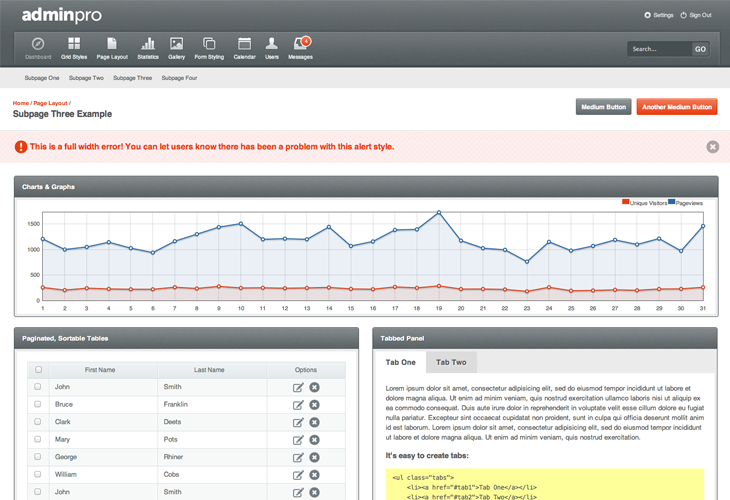Open the Users person icon
Viewport: 730px width, 500px height.
[x=271, y=44]
